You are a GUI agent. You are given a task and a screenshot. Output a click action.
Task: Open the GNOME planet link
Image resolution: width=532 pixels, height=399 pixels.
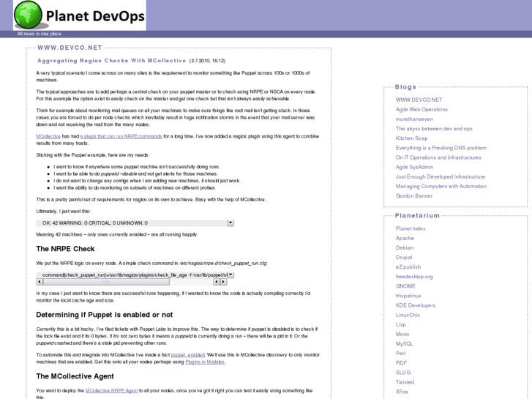pos(405,286)
